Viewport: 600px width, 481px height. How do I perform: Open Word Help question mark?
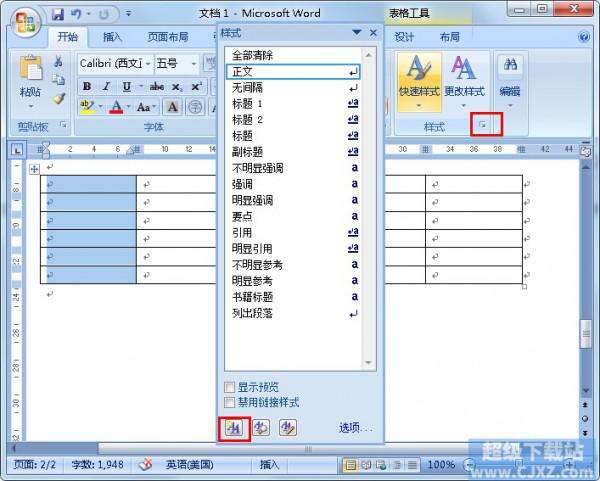(584, 37)
